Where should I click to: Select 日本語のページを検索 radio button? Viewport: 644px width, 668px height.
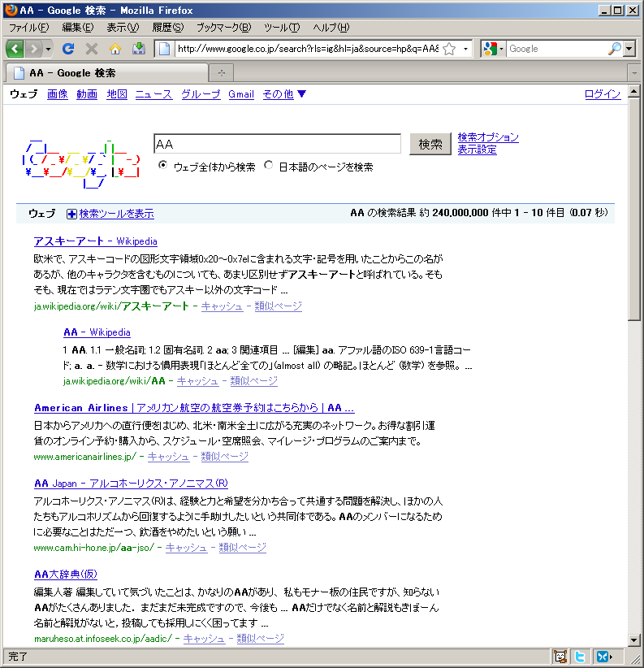pyautogui.click(x=268, y=165)
